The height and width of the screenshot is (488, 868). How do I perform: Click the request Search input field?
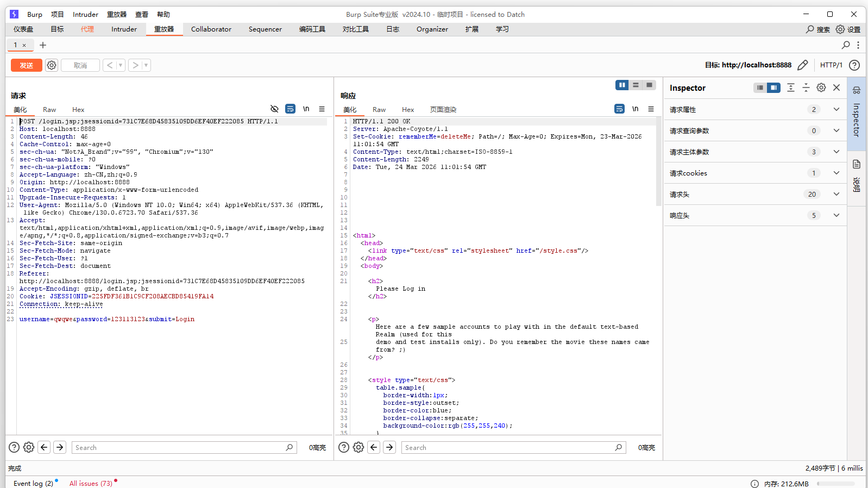pos(179,447)
